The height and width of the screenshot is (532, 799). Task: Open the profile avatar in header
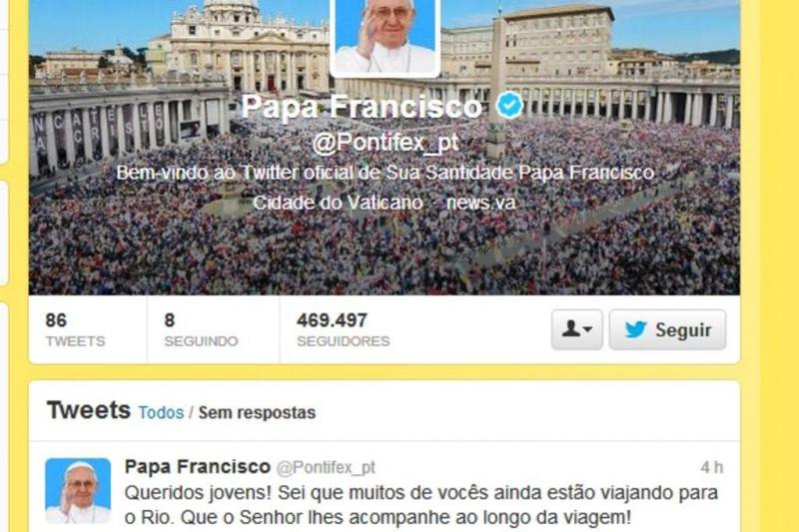(x=386, y=37)
